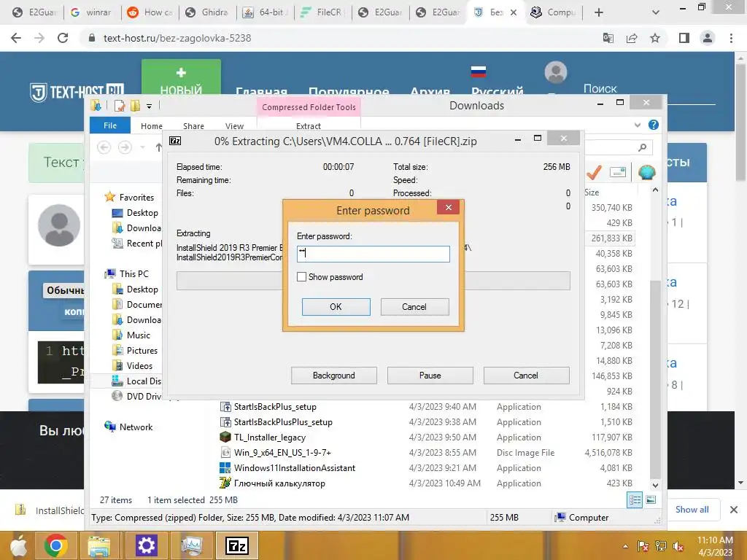Open the recent locations dropdown in Explorer

pos(142,147)
